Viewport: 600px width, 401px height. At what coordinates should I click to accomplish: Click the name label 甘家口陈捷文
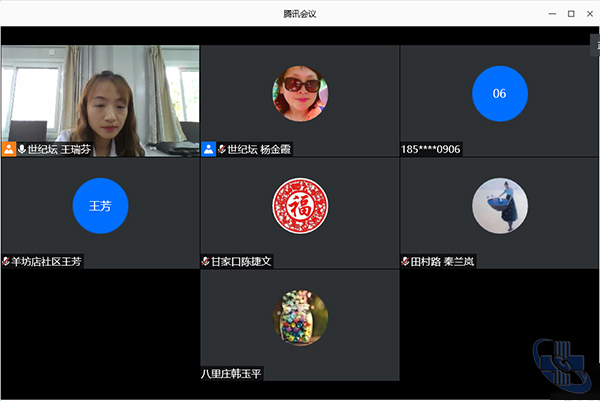(x=241, y=261)
